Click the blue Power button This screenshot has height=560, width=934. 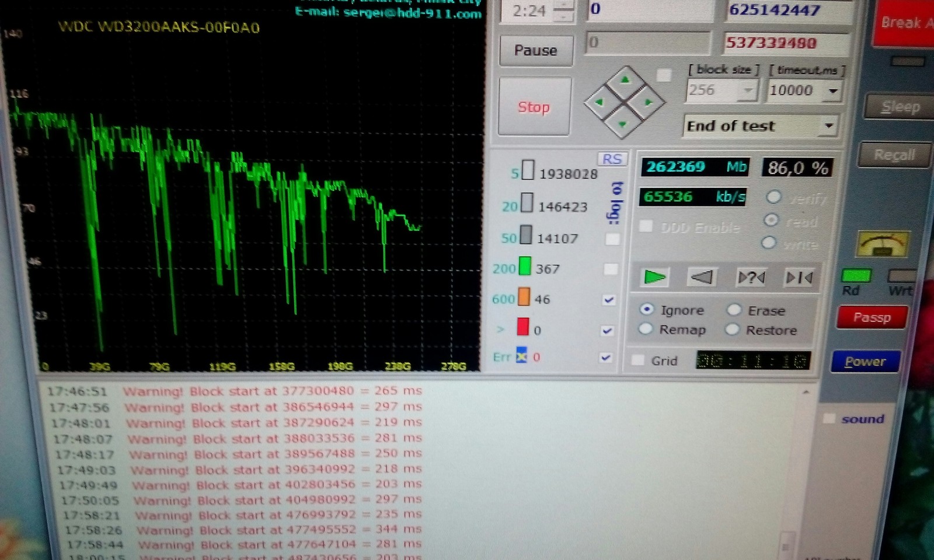(x=865, y=362)
